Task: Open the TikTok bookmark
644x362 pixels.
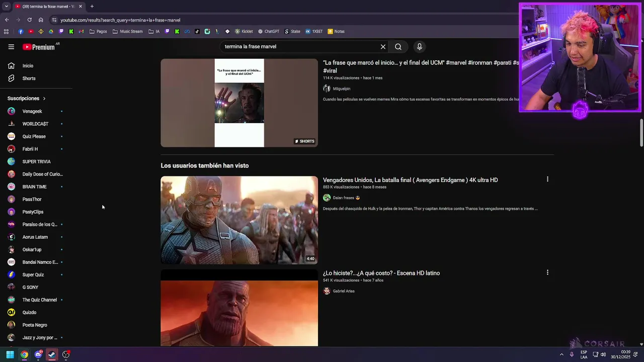Action: tap(197, 31)
